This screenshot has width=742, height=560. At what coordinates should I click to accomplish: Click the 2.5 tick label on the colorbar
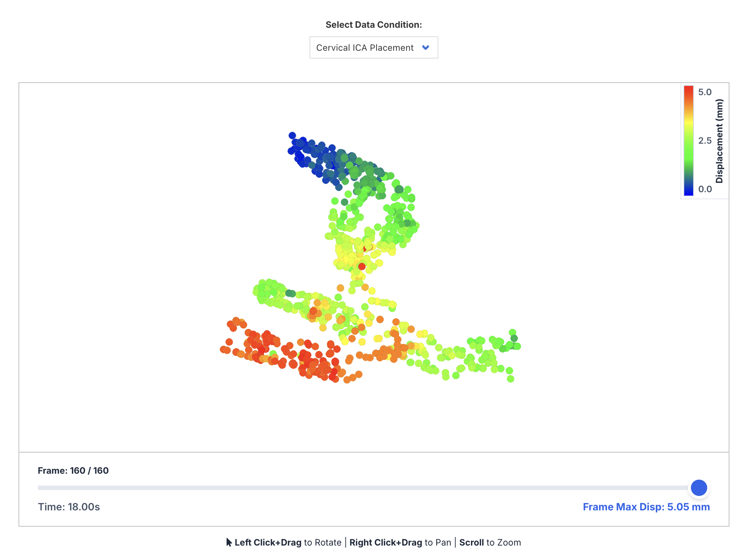click(x=705, y=141)
